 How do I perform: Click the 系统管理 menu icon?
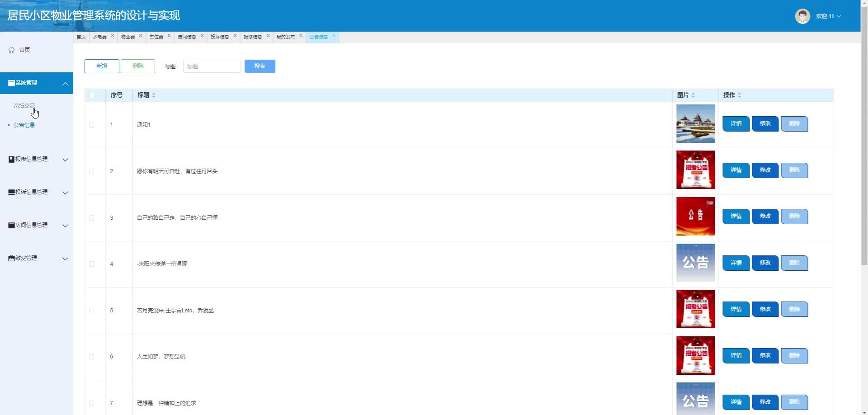(x=12, y=83)
